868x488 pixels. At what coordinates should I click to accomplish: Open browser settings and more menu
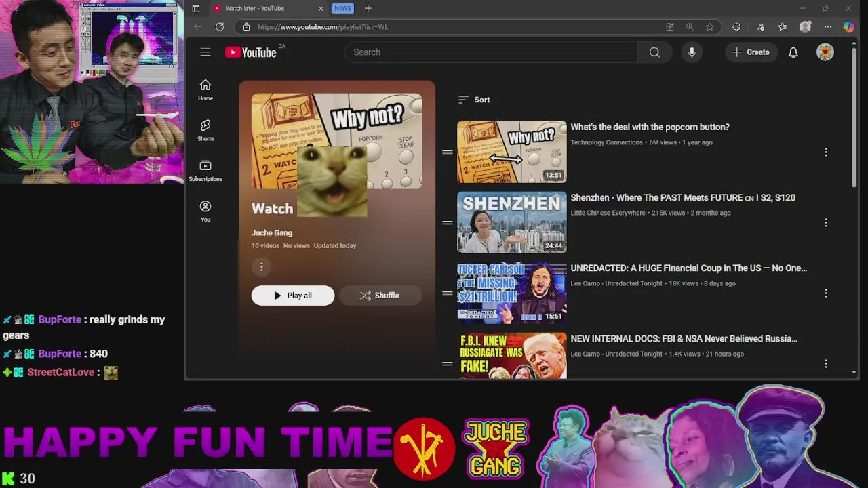828,27
